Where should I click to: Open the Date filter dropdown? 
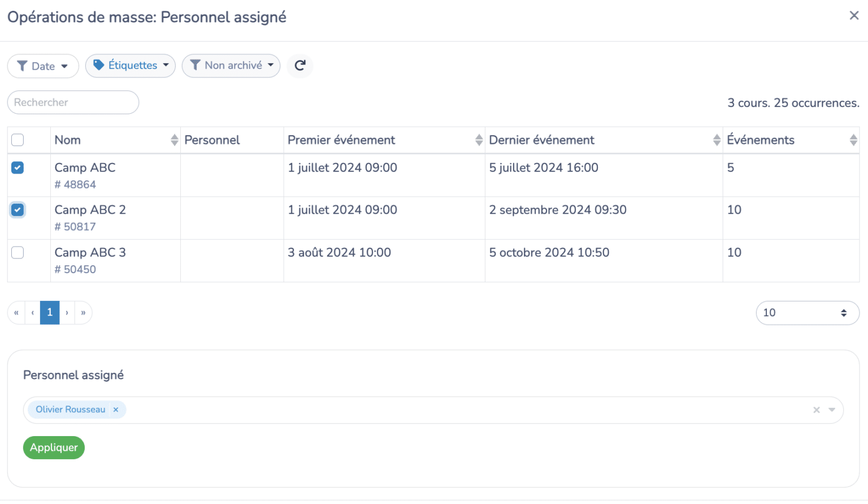[x=43, y=66]
